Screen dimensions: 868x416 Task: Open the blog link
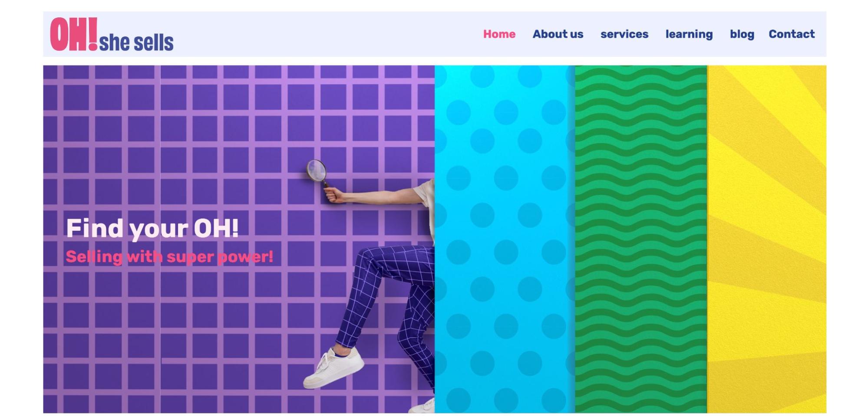click(x=742, y=35)
